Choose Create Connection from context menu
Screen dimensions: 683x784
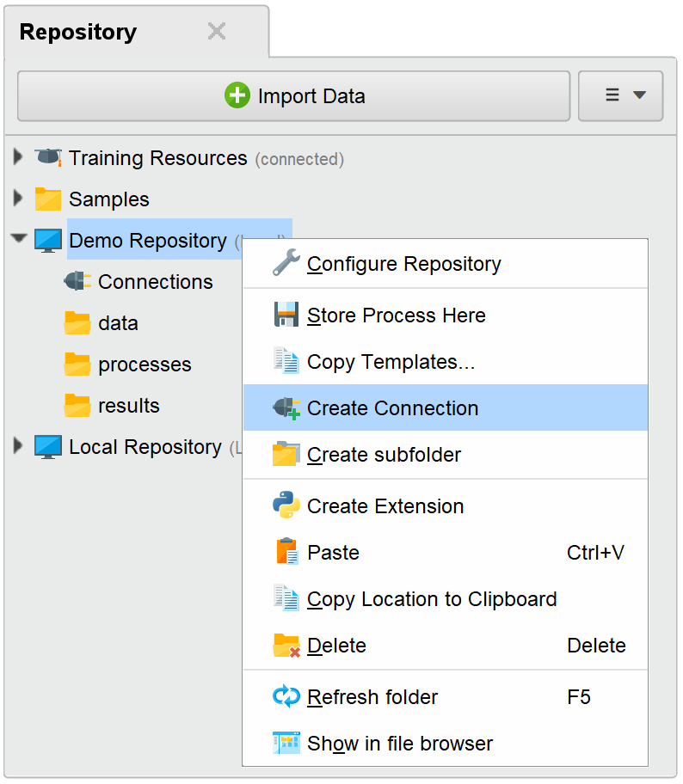[x=392, y=407]
